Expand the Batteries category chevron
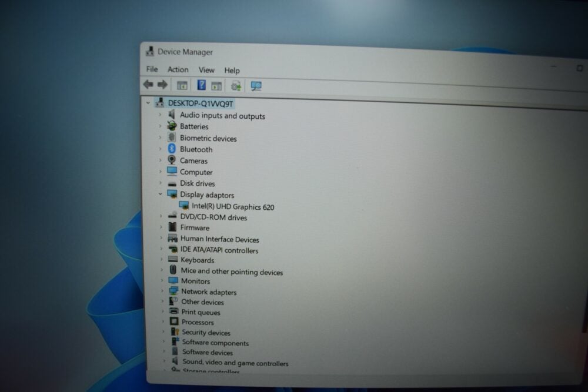The width and height of the screenshot is (588, 392). (x=160, y=126)
